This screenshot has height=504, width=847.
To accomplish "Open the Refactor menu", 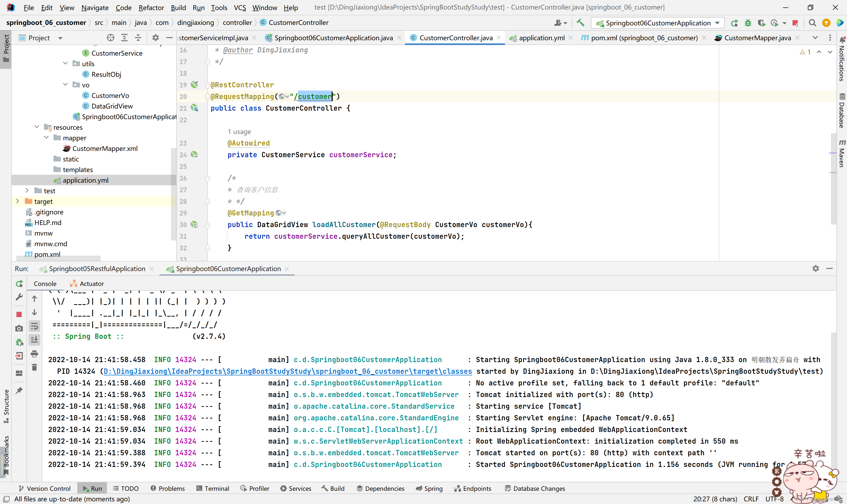I will 151,7.
